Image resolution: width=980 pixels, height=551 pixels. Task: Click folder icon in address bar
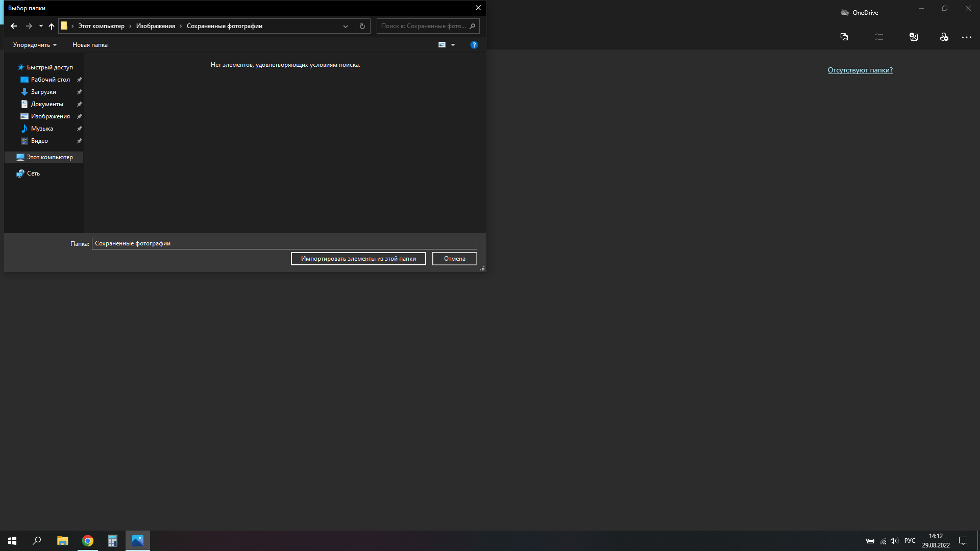(64, 26)
